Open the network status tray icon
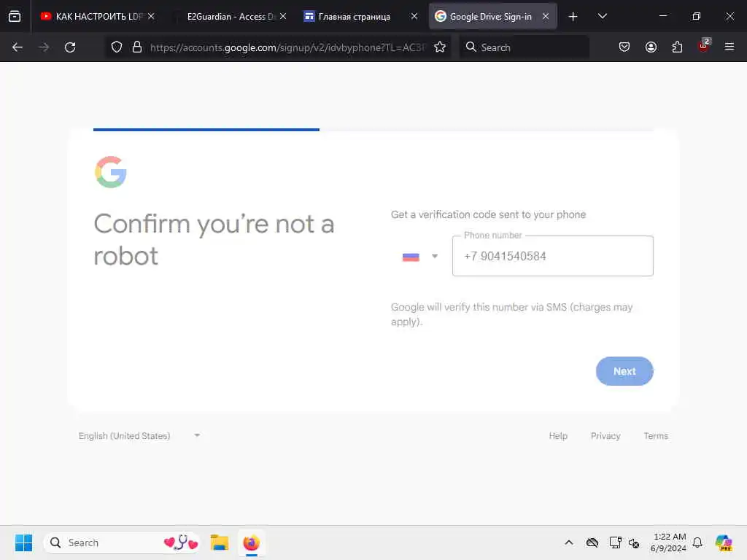The height and width of the screenshot is (560, 747). (634, 542)
